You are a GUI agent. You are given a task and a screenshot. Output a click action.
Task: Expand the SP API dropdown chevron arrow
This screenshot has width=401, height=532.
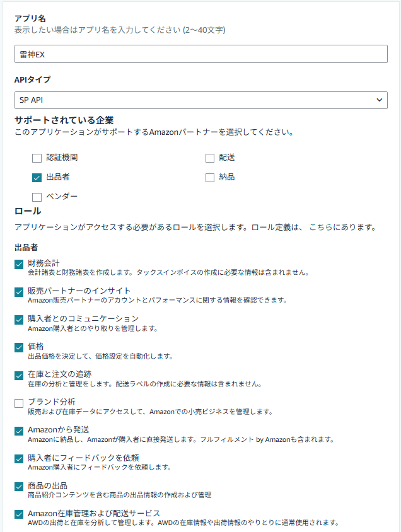tap(380, 100)
